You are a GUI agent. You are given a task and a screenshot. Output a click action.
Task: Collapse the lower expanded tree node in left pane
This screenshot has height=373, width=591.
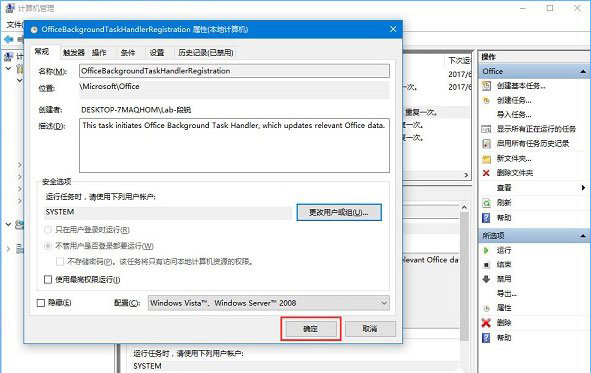point(8,224)
